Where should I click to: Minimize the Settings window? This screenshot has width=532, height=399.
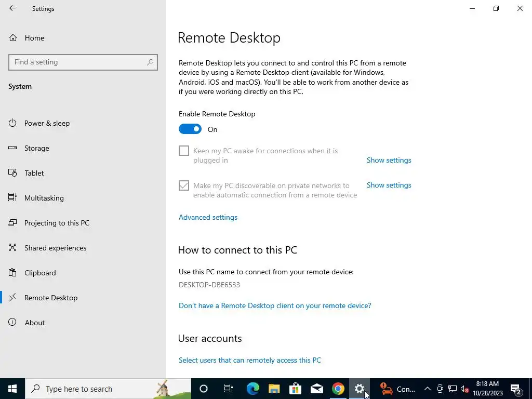(472, 8)
